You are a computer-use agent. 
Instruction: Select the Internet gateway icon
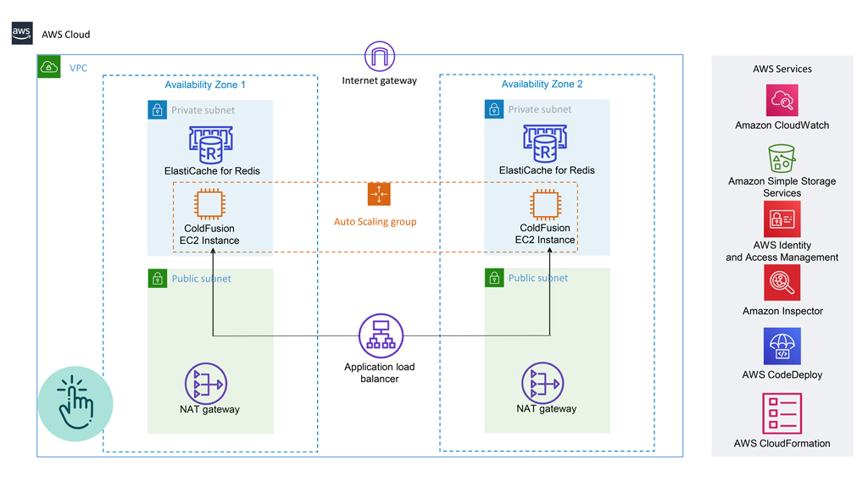[x=379, y=57]
